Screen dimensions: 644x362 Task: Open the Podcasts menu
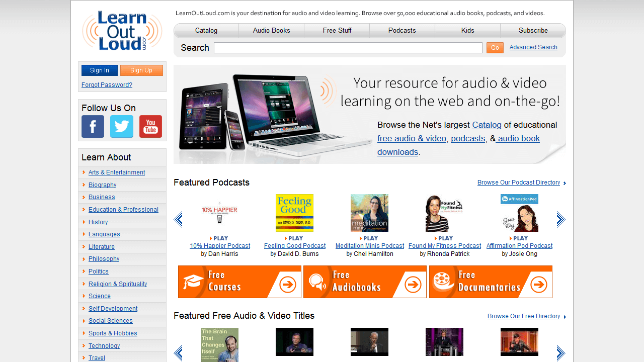402,31
